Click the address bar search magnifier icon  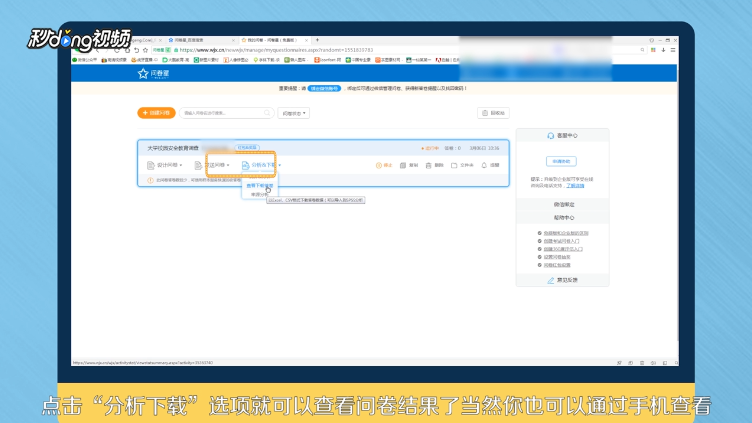642,50
